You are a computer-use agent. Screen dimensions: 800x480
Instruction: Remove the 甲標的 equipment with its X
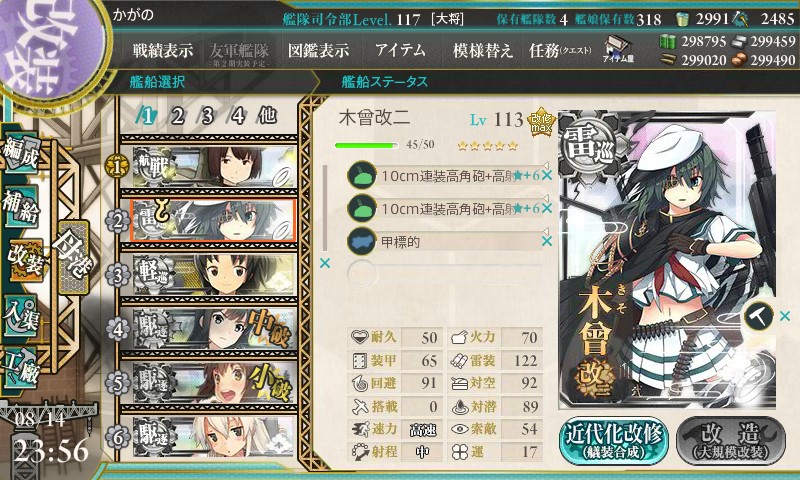coord(547,241)
